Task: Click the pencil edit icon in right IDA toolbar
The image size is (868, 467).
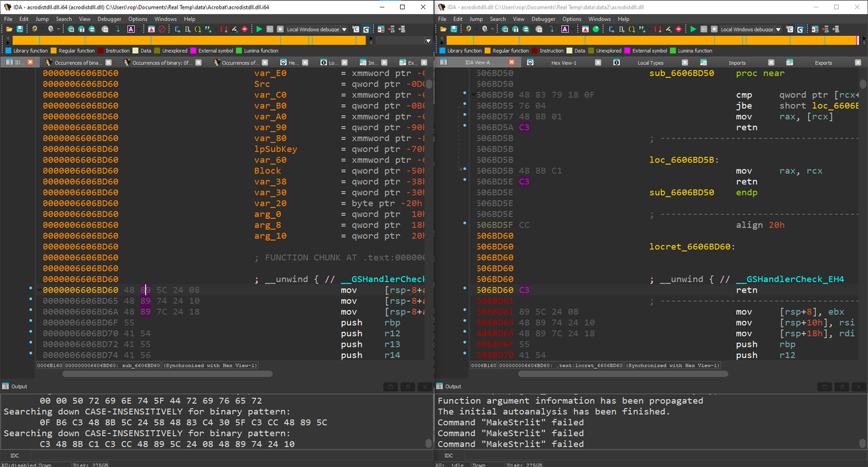Action: click(668, 29)
